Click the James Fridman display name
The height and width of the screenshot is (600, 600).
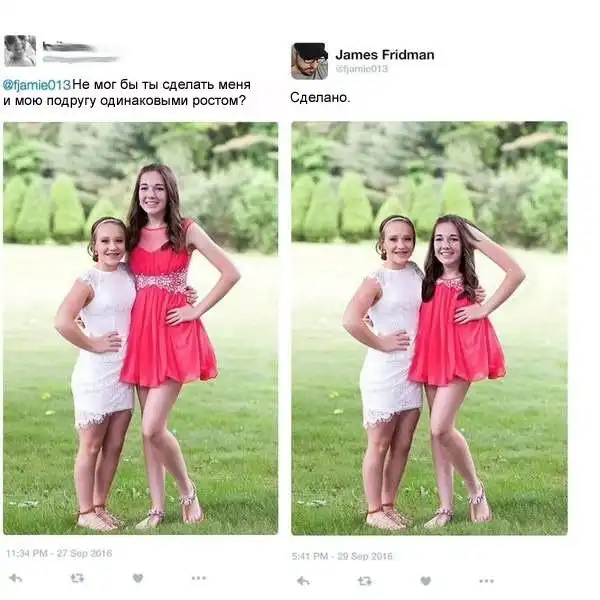pyautogui.click(x=385, y=55)
